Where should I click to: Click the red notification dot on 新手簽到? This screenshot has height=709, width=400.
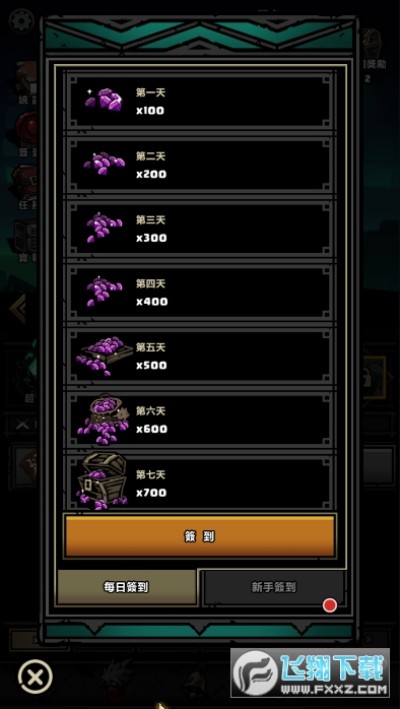tap(329, 605)
